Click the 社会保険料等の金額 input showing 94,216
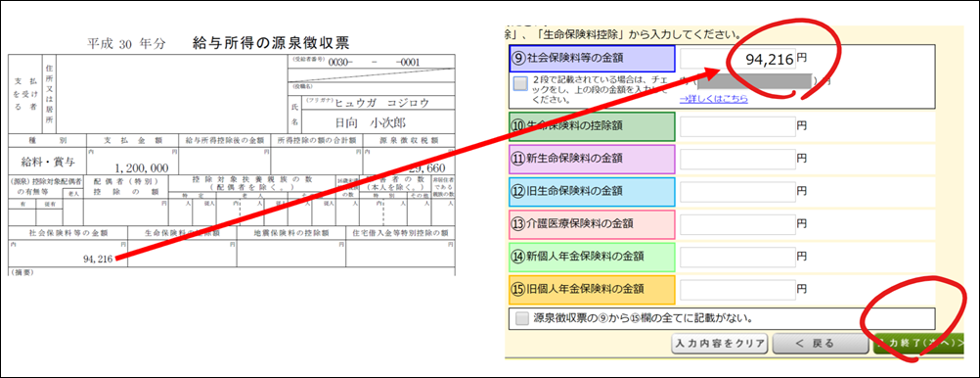Viewport: 980px width, 378px height. point(737,59)
